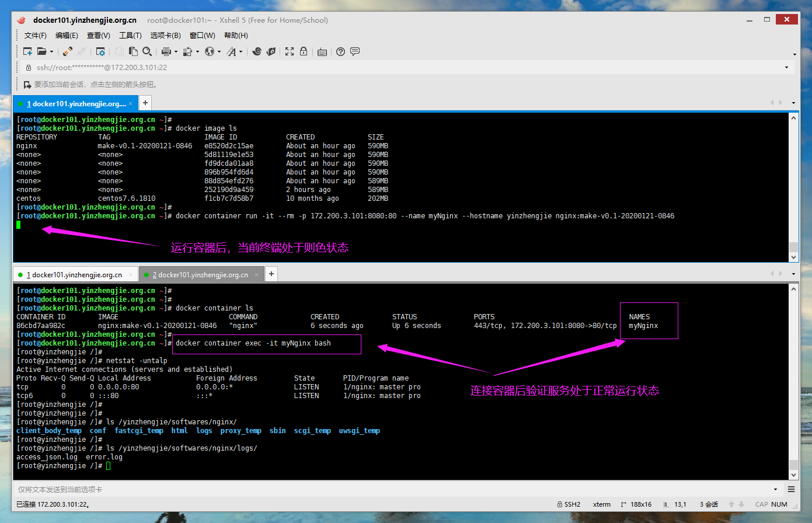Open the 工具(T) menu
The height and width of the screenshot is (523, 812).
coord(130,35)
